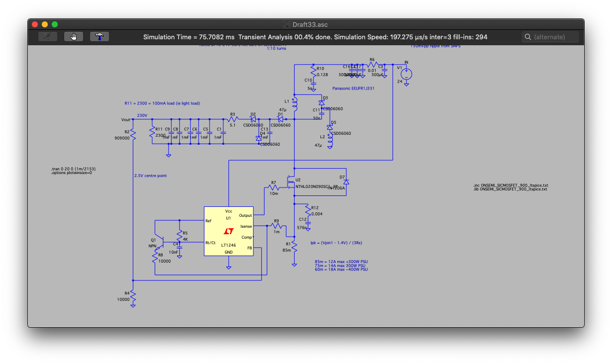Viewport: 612px width, 364px height.
Task: Select capacitor C3 300µF
Action: click(x=385, y=71)
